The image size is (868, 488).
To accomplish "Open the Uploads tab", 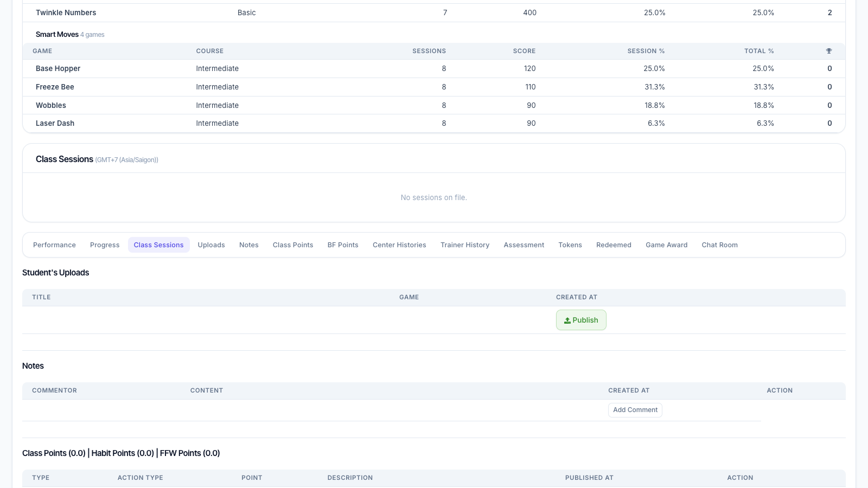I will [x=212, y=245].
